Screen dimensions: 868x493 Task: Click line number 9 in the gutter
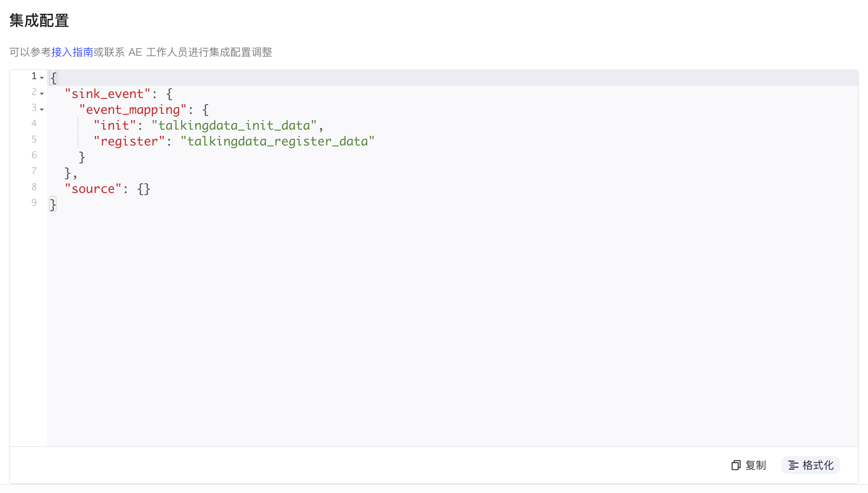tap(34, 202)
